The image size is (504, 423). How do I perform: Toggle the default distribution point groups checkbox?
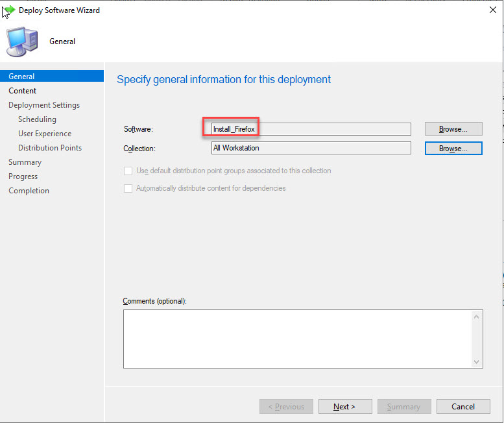coord(128,171)
